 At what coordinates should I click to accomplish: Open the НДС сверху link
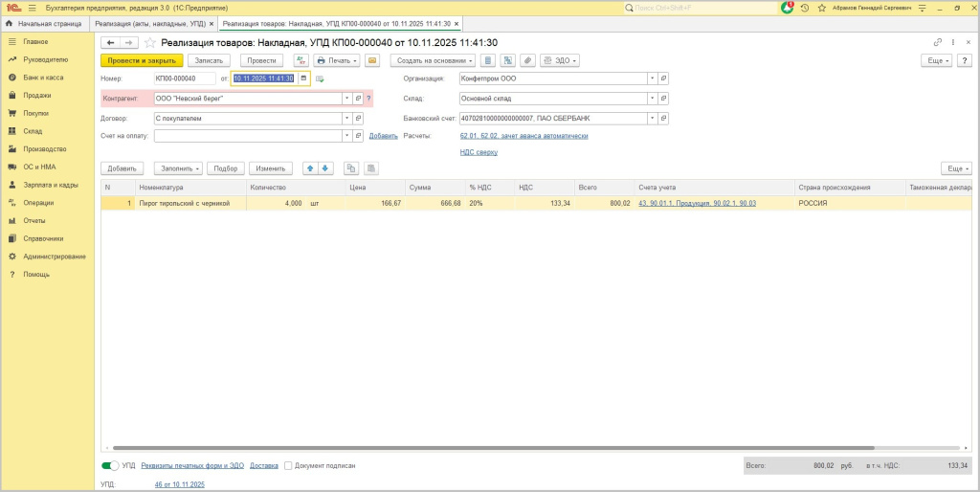tap(479, 152)
